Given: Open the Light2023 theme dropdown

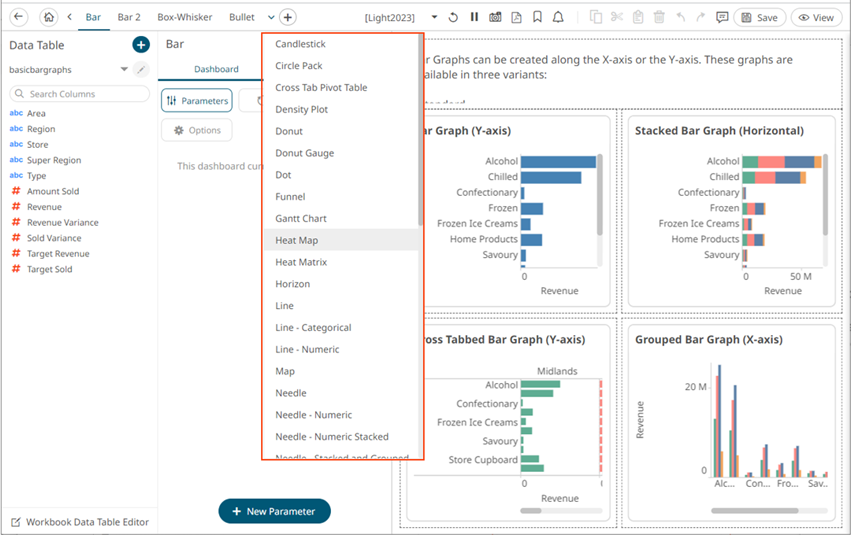Looking at the screenshot, I should pyautogui.click(x=434, y=18).
